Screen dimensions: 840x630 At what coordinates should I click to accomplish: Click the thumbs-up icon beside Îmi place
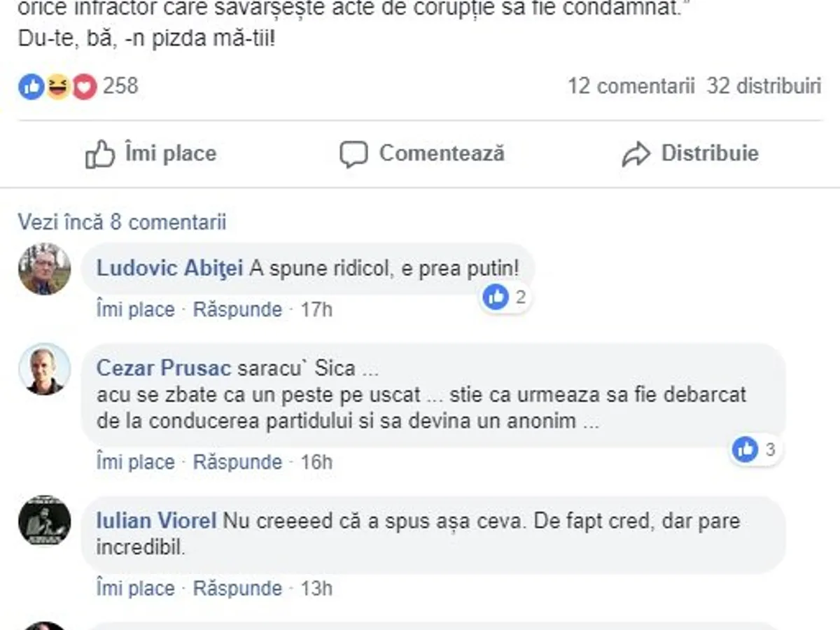point(99,154)
